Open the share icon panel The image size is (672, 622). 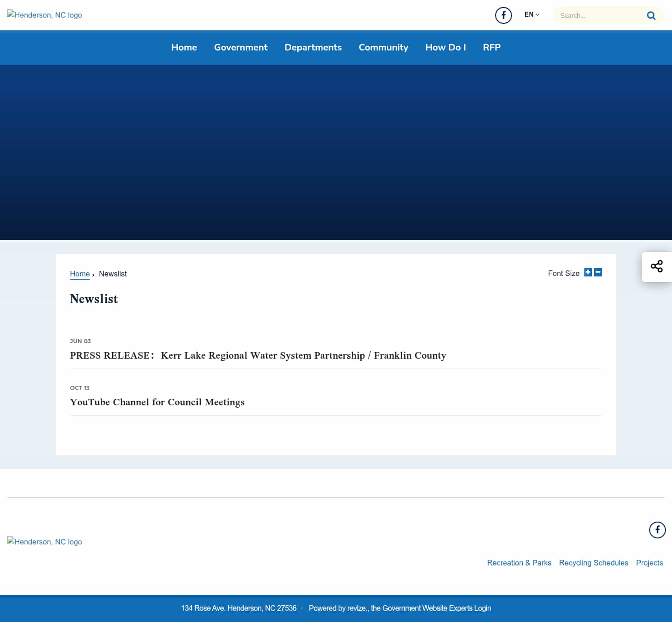click(657, 267)
